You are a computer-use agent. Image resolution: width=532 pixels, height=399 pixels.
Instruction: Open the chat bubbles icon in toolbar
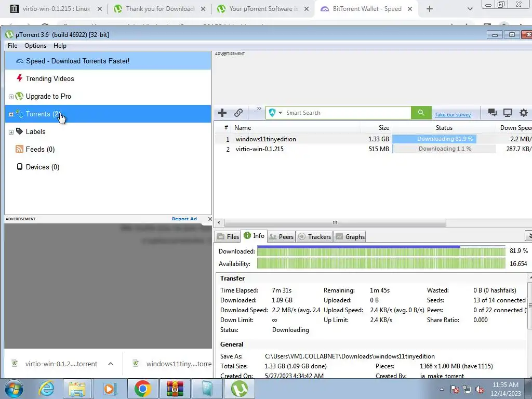(x=493, y=113)
